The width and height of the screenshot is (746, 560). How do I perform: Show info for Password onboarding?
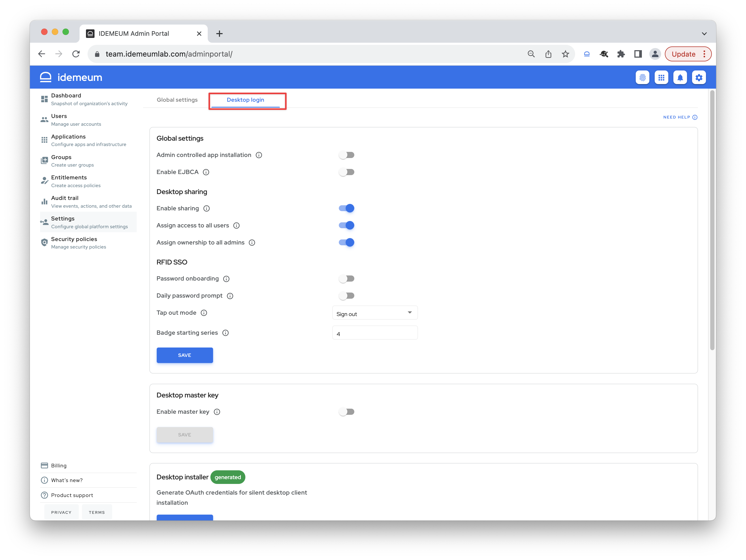coord(226,279)
